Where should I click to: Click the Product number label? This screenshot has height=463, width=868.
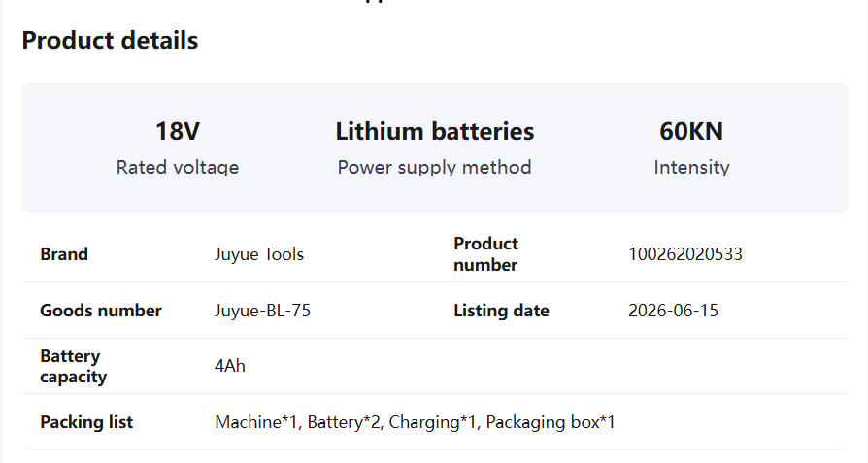485,254
